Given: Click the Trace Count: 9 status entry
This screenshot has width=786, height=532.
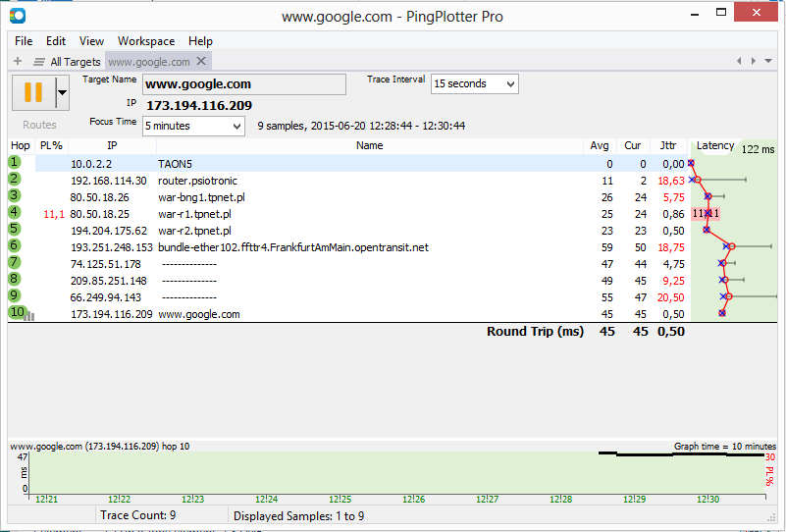Looking at the screenshot, I should point(137,515).
